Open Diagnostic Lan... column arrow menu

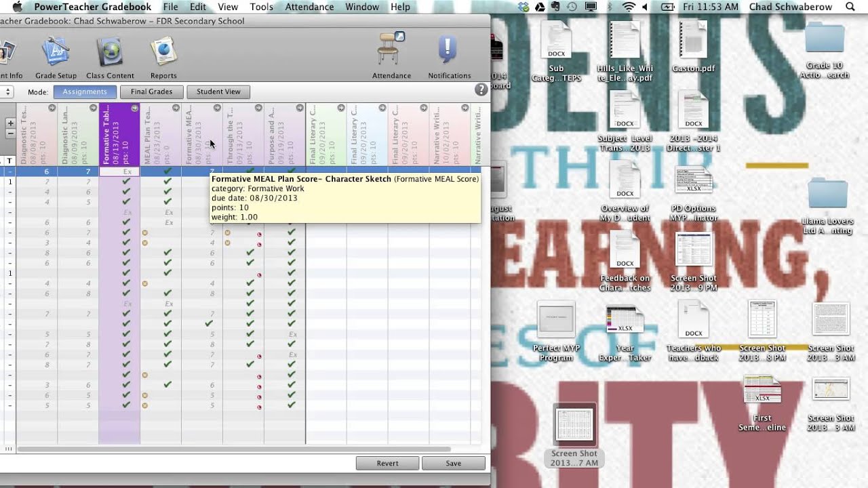(x=93, y=108)
